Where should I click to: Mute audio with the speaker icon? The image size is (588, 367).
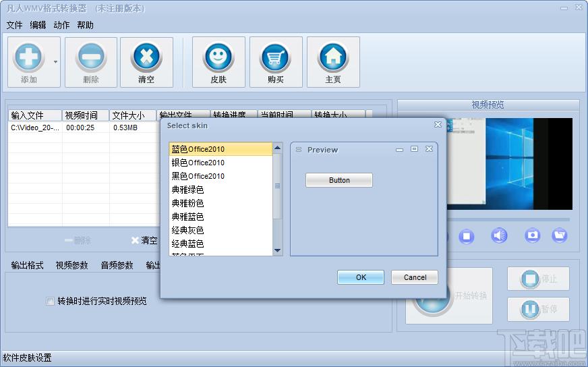pyautogui.click(x=499, y=235)
